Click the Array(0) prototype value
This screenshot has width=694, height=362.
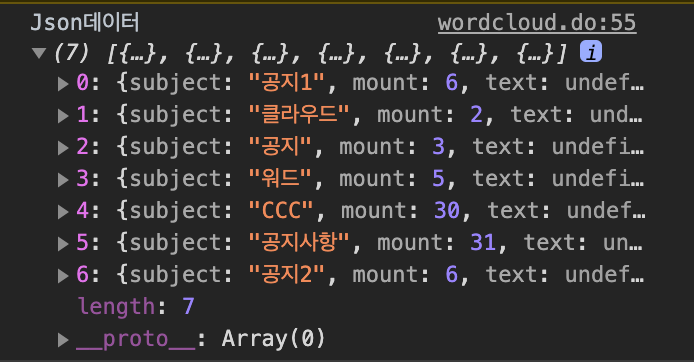[273, 339]
